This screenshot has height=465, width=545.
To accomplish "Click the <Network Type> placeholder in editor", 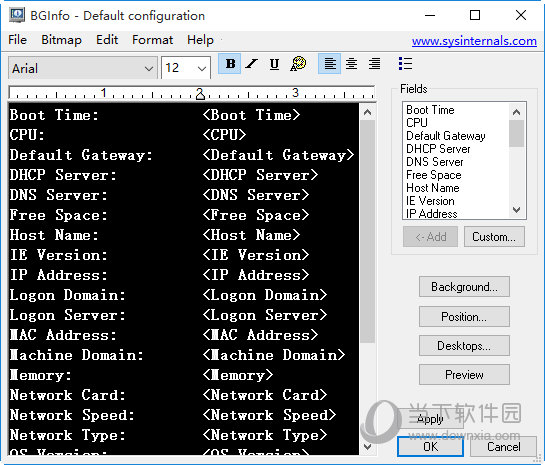I will (265, 435).
